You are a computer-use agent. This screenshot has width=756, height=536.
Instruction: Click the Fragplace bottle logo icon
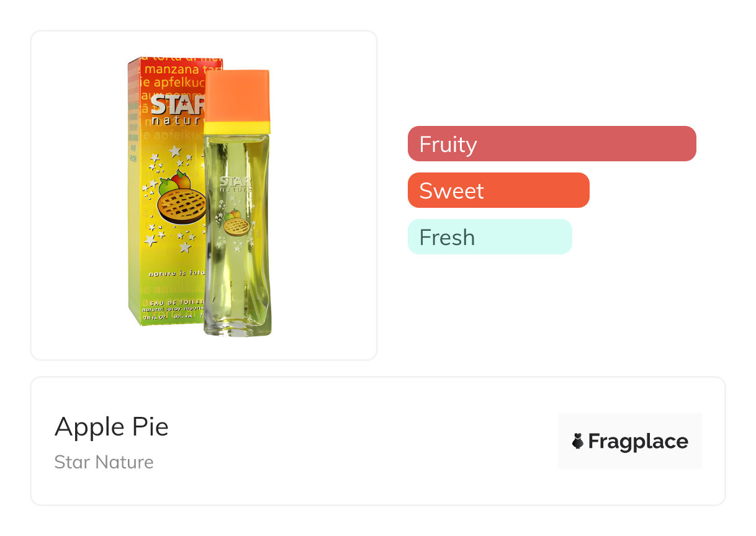click(x=578, y=441)
